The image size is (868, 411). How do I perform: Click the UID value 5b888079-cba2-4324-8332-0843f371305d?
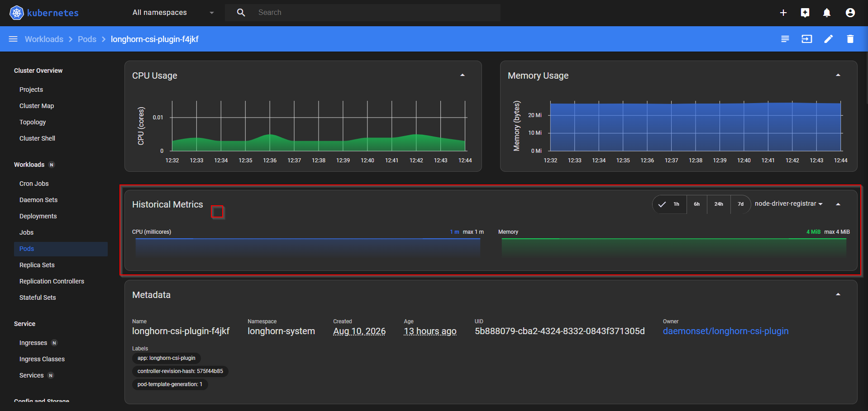[560, 331]
